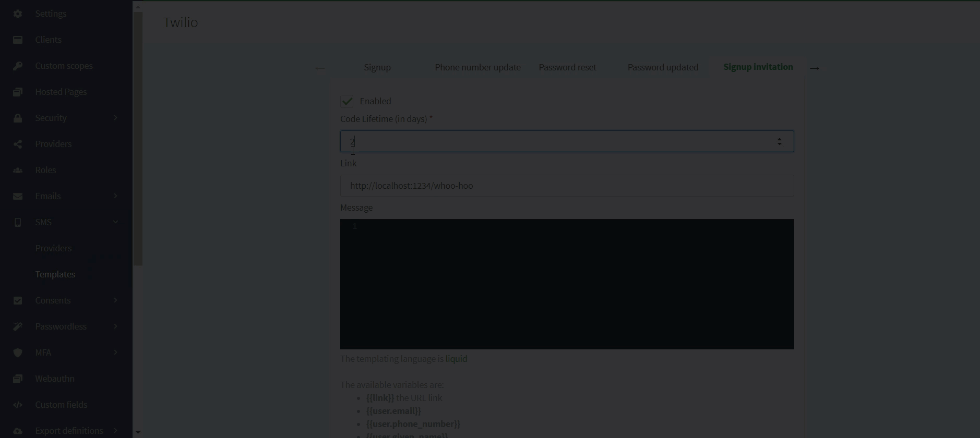Open Hosted Pages menu item

coord(61,92)
